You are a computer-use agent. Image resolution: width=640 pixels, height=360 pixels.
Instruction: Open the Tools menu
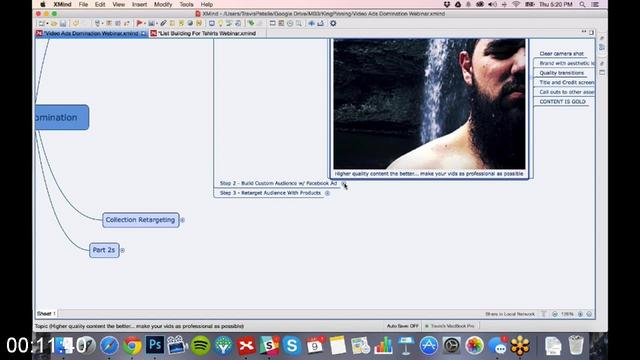(187, 4)
